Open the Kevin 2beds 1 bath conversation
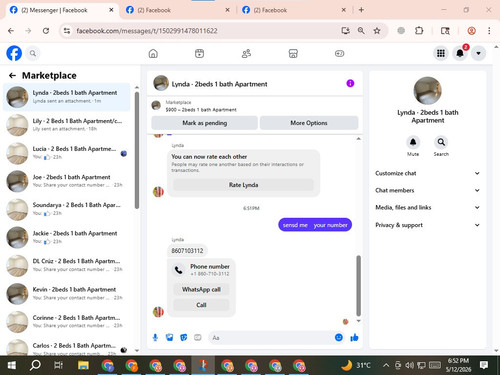500x375 pixels. click(67, 294)
